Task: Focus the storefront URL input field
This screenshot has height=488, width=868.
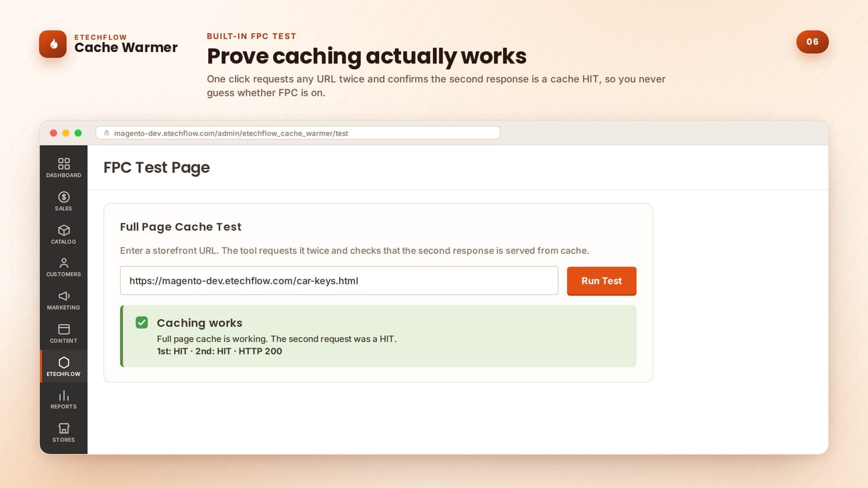Action: pyautogui.click(x=339, y=280)
